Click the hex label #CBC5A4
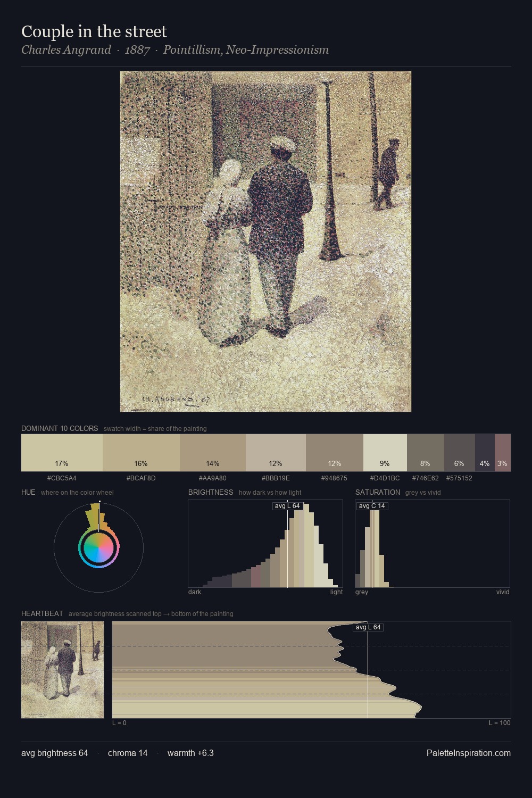This screenshot has width=532, height=798. click(x=62, y=478)
